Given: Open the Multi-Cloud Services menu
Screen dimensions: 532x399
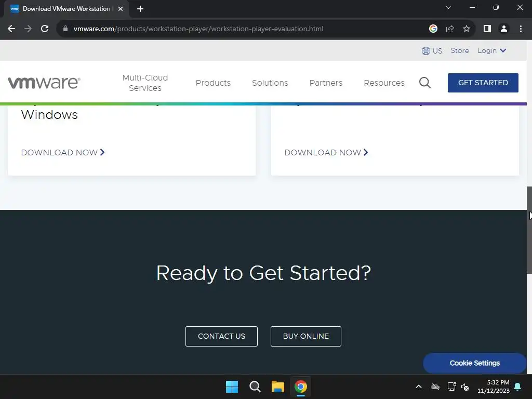Looking at the screenshot, I should pyautogui.click(x=145, y=83).
